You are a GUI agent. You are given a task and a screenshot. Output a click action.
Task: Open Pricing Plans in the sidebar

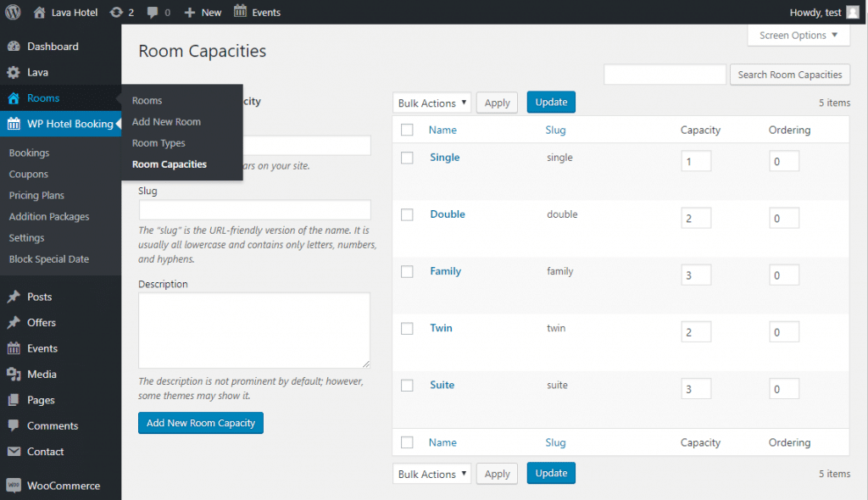[x=36, y=196]
